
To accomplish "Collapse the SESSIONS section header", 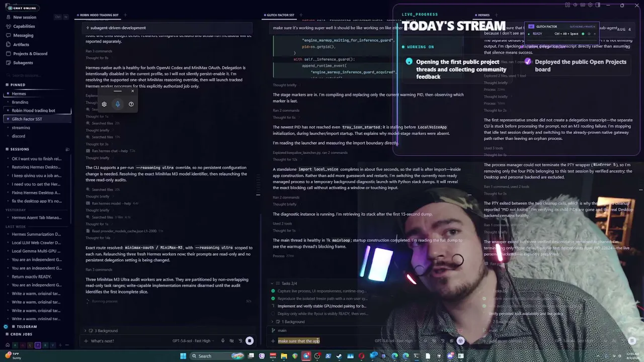I will (x=17, y=149).
